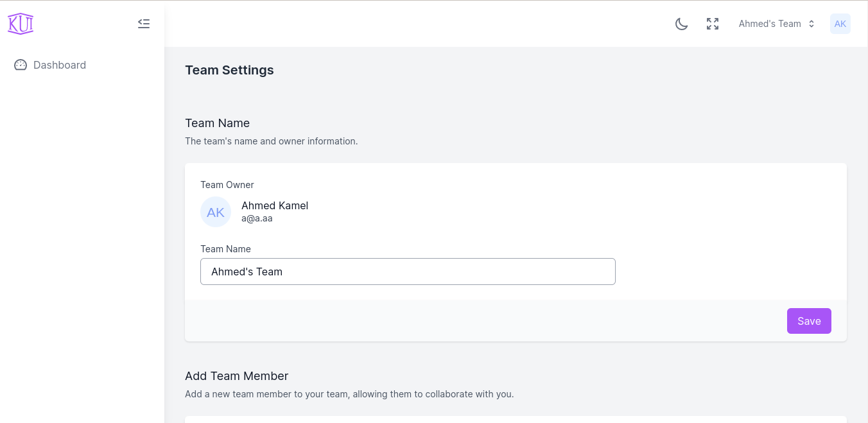This screenshot has height=423, width=868.
Task: Collapse the sidebar with the toggle icon
Action: click(x=144, y=24)
